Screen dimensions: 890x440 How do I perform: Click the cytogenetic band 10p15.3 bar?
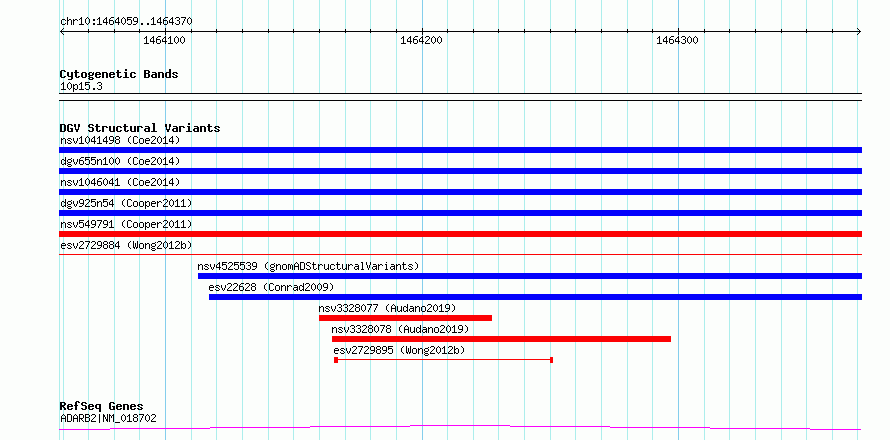(x=460, y=97)
